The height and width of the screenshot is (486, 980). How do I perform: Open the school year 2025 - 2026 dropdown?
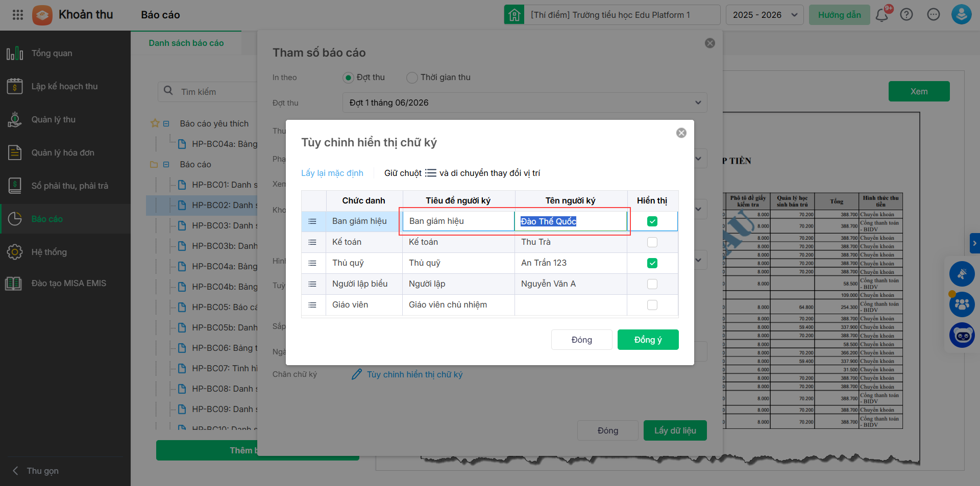click(x=765, y=15)
